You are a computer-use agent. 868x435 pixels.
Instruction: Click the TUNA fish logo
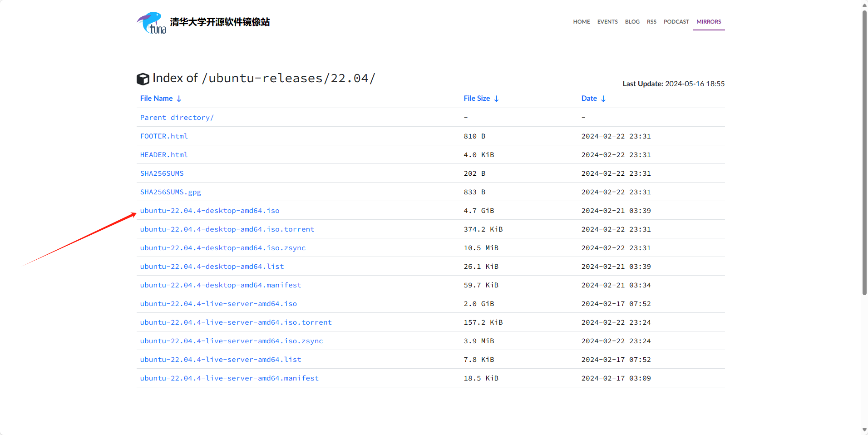click(152, 23)
